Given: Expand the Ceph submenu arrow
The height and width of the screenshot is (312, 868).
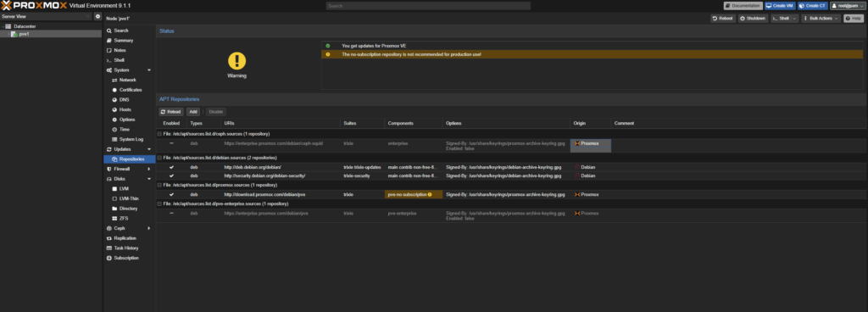Looking at the screenshot, I should 149,228.
